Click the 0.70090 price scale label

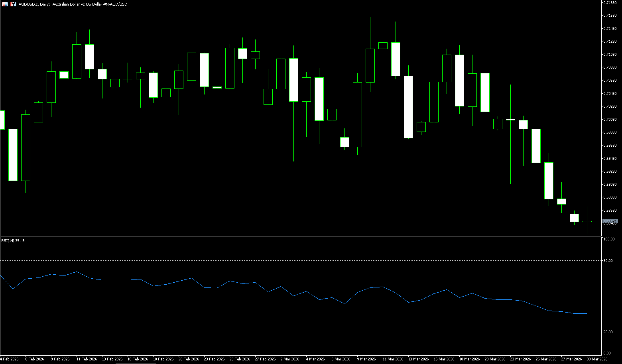(610, 119)
